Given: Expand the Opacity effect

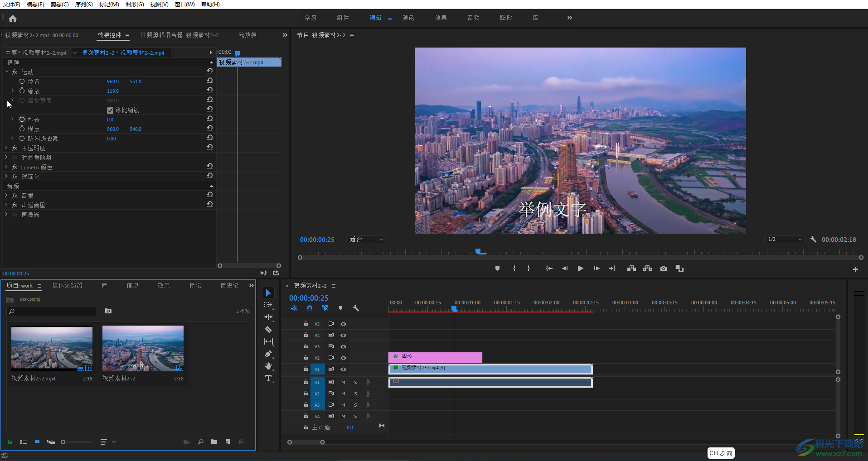Looking at the screenshot, I should (x=6, y=148).
